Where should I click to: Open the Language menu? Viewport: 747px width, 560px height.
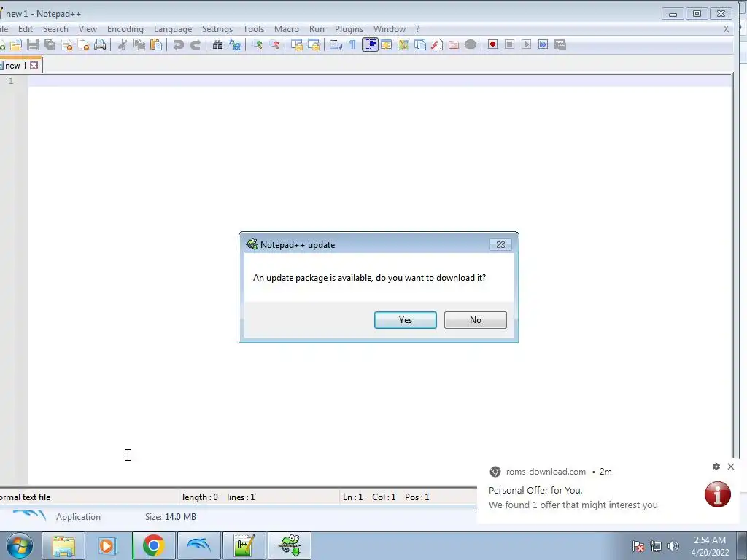pyautogui.click(x=173, y=29)
